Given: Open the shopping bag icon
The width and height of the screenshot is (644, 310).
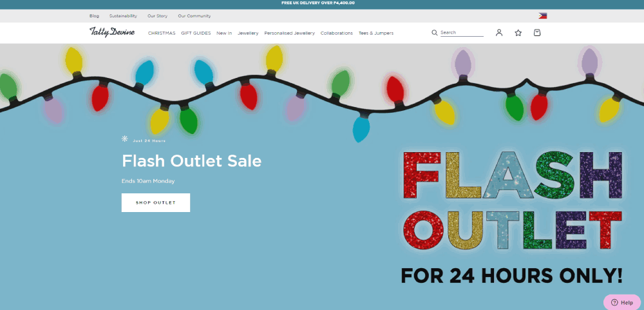Looking at the screenshot, I should click(537, 32).
